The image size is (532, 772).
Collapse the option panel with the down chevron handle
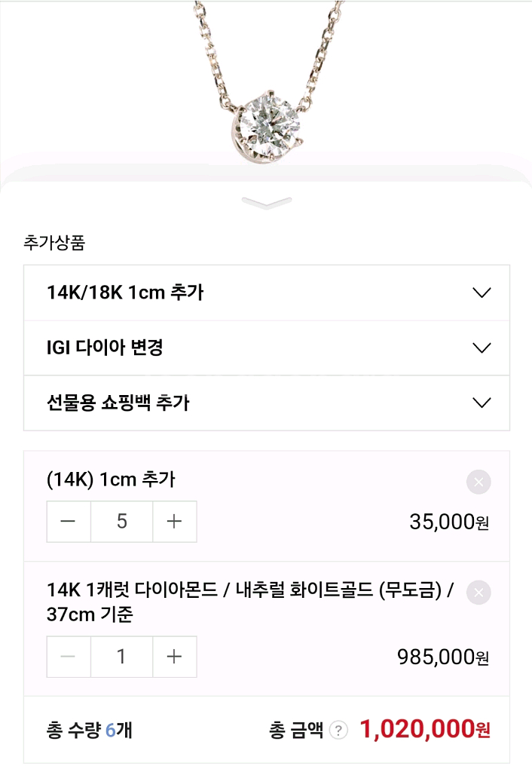point(266,202)
